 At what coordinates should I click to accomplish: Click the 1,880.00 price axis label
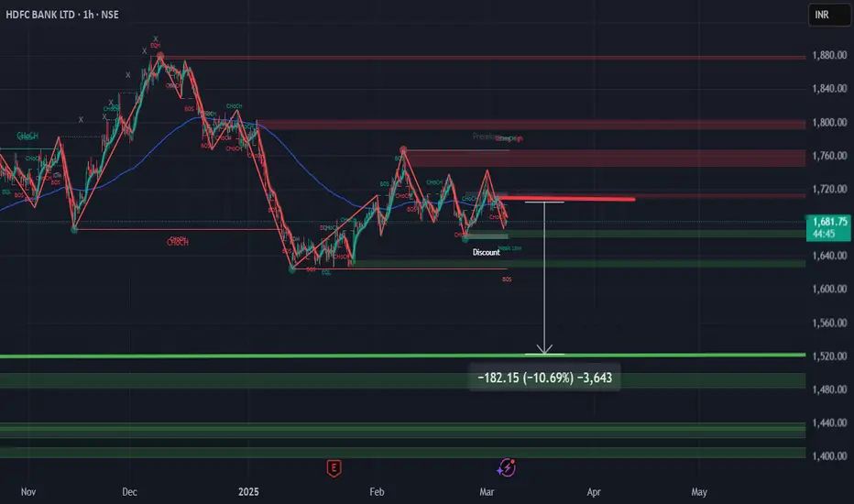pyautogui.click(x=829, y=55)
